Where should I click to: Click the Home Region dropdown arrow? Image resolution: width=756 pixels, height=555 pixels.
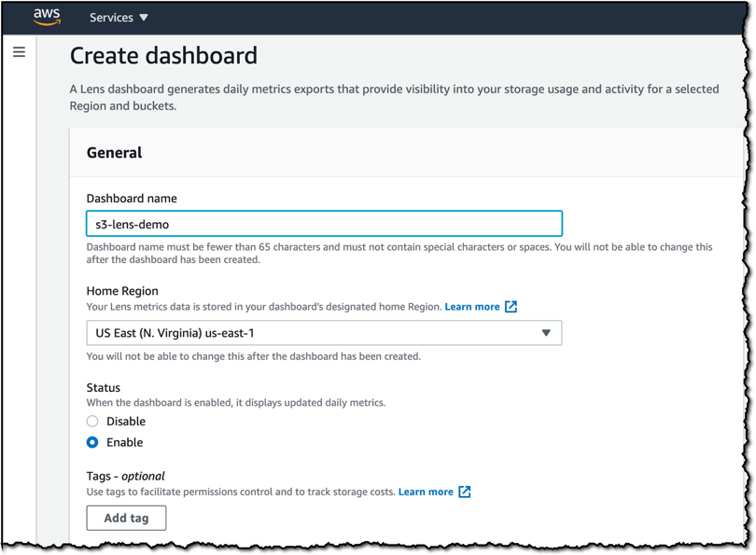click(x=546, y=333)
